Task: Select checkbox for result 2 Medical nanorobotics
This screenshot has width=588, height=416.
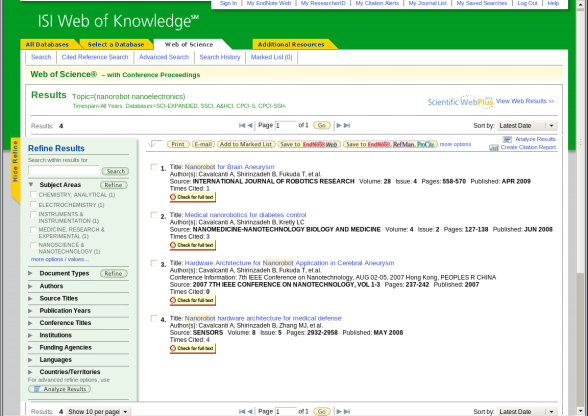Action: [x=154, y=215]
